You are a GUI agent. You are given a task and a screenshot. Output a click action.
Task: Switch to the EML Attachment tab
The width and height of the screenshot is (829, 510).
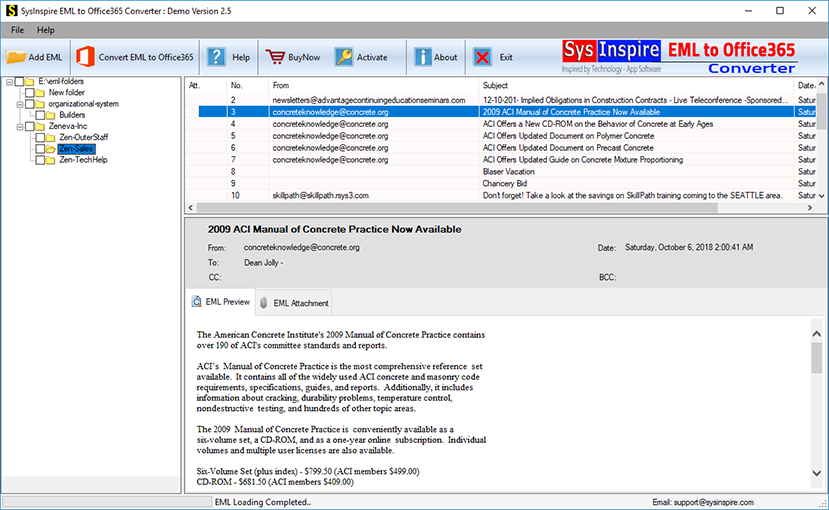coord(294,303)
